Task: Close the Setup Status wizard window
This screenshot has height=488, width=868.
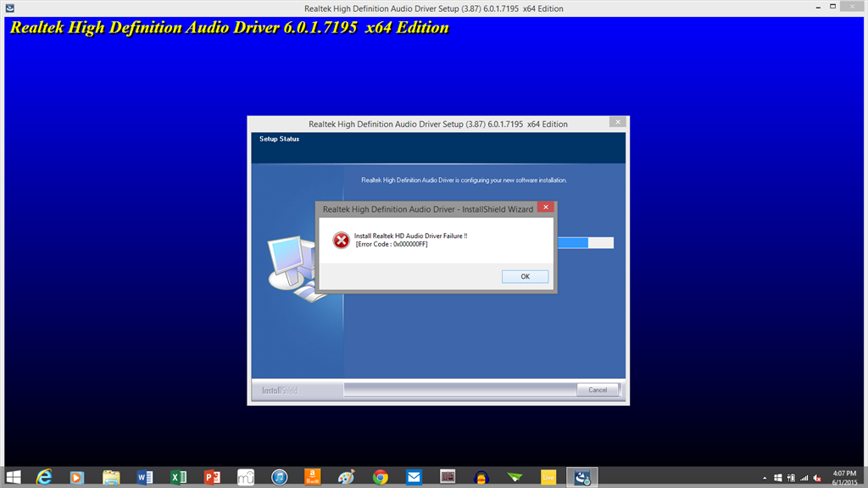Action: (618, 122)
